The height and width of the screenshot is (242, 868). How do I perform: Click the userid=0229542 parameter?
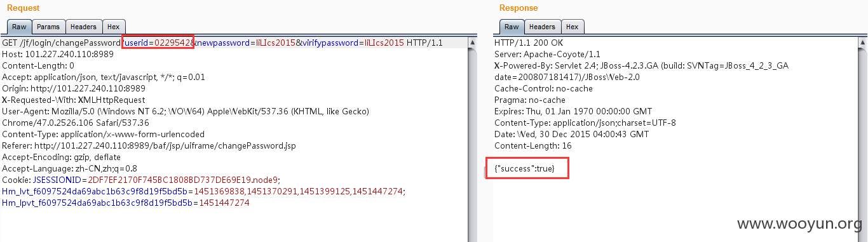pos(158,43)
